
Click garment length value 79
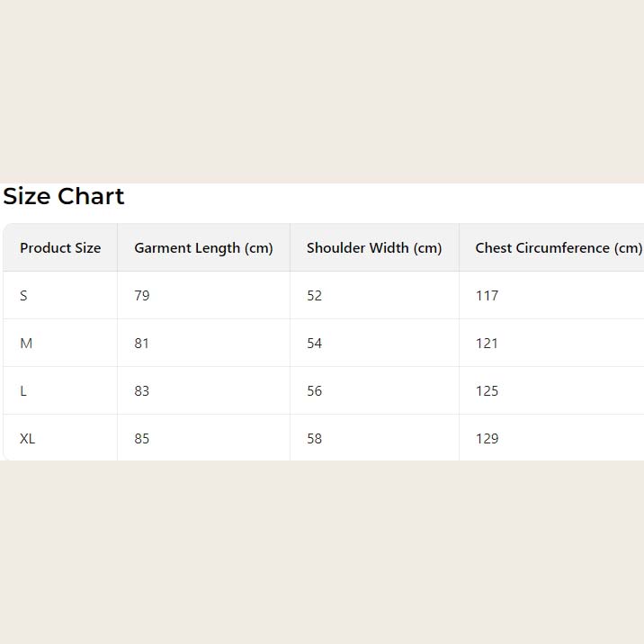(x=142, y=296)
